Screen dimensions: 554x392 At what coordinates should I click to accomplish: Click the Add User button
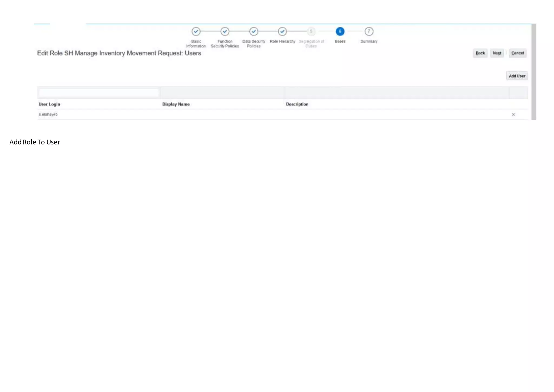[517, 76]
